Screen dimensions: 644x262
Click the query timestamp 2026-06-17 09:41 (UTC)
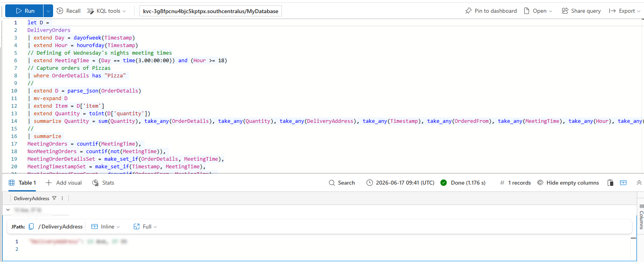tap(400, 183)
